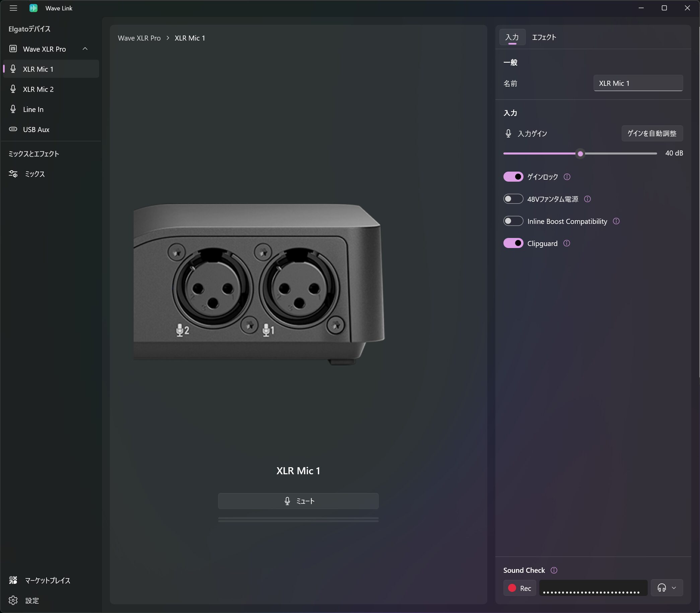The image size is (700, 613).
Task: Click the ミュート mute button
Action: (x=298, y=501)
